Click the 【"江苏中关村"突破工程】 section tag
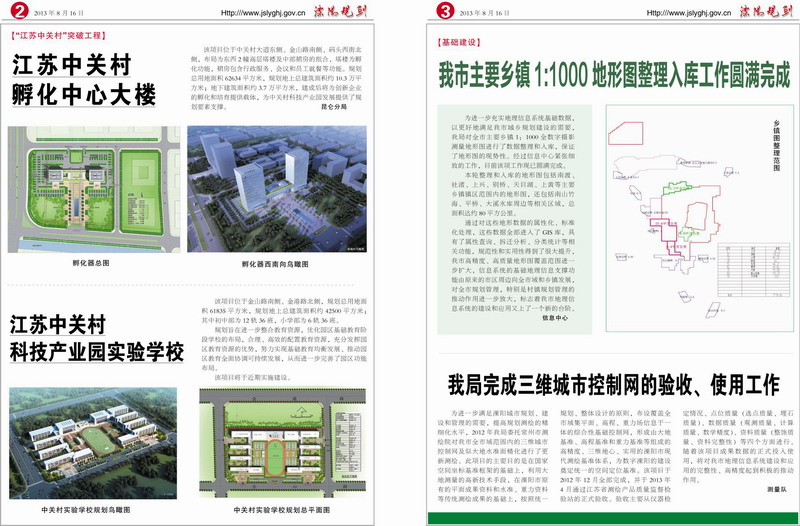The width and height of the screenshot is (800, 526). coord(58,36)
